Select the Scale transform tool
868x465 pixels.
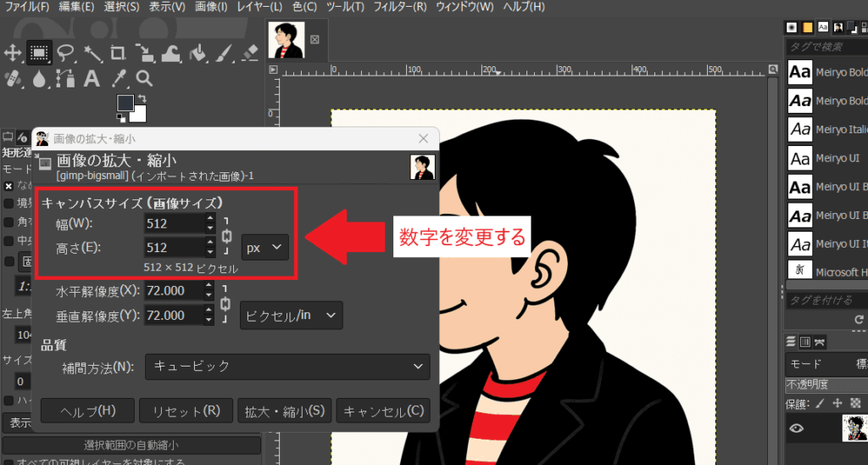(144, 53)
